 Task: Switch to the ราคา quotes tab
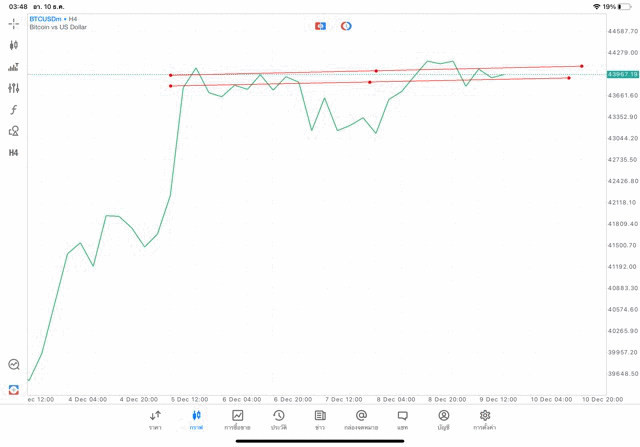(x=155, y=419)
